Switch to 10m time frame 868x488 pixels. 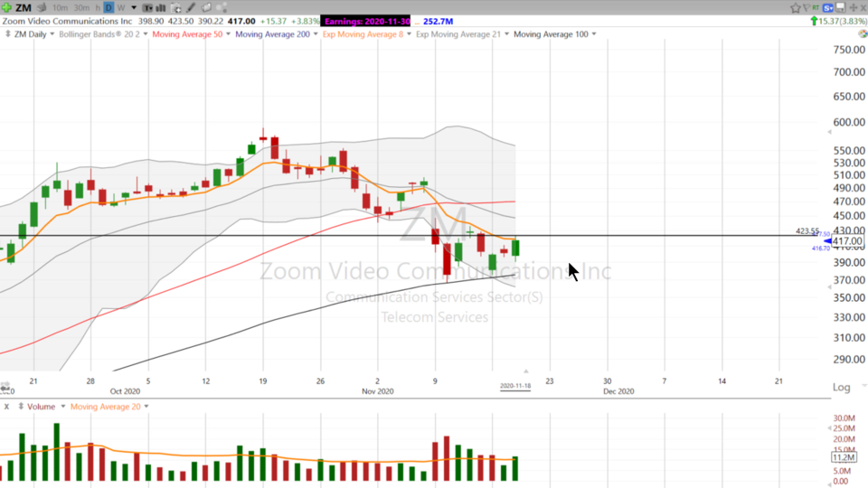click(60, 8)
